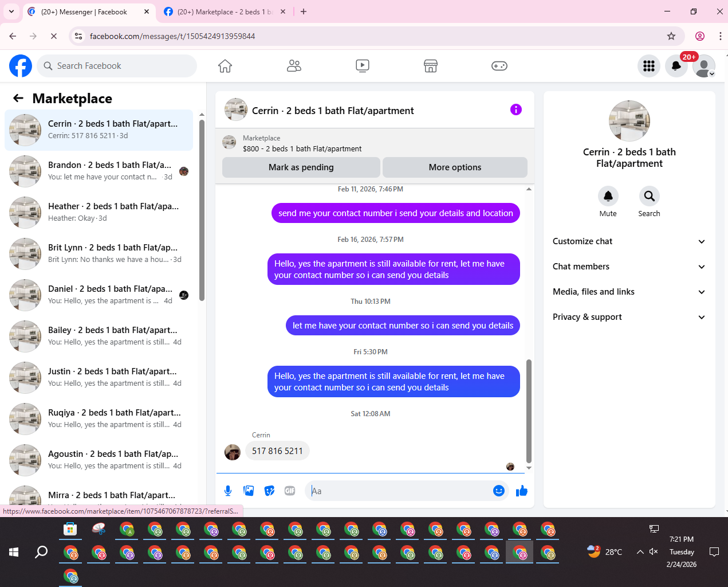The height and width of the screenshot is (587, 728).
Task: Click the message thread scrollbar
Action: (529, 411)
